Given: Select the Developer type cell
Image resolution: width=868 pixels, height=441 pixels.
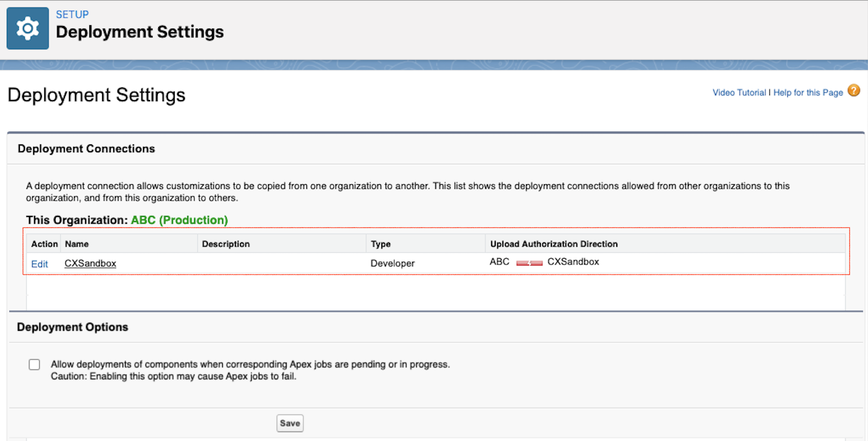Looking at the screenshot, I should [x=393, y=263].
